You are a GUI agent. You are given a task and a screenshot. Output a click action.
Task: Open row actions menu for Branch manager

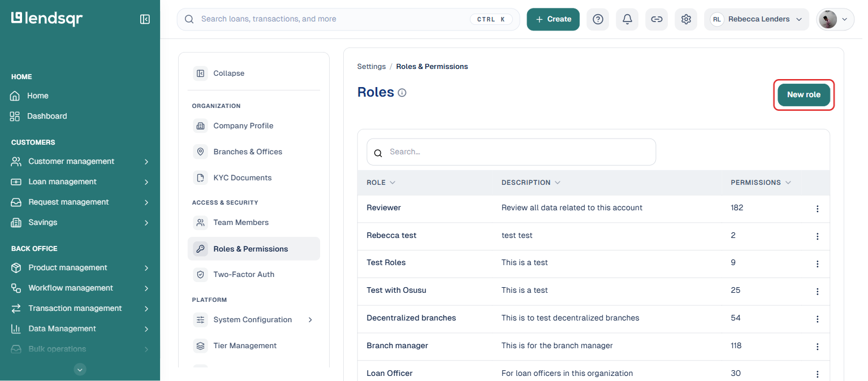click(817, 347)
